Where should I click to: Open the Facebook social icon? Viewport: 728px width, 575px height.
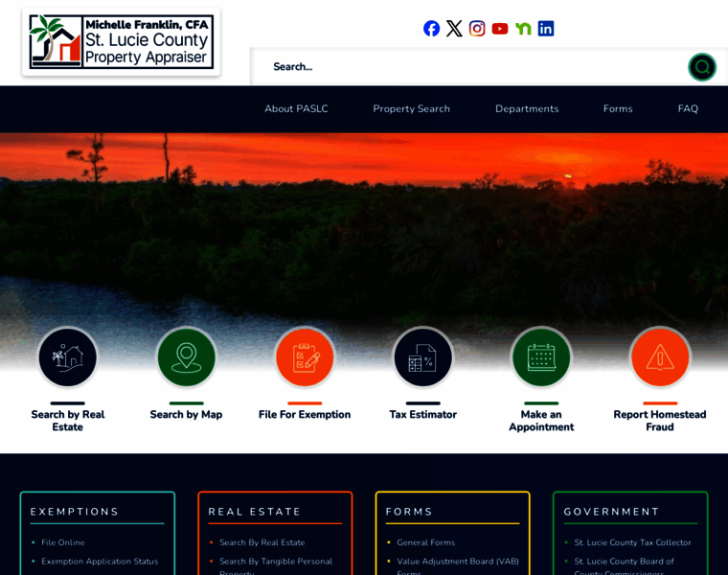(x=431, y=29)
